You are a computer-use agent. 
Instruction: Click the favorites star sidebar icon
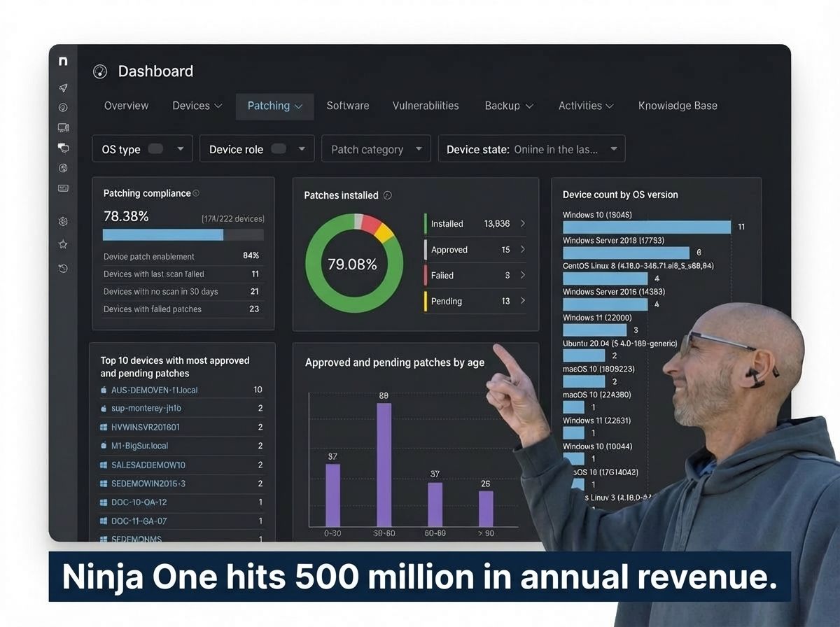63,244
